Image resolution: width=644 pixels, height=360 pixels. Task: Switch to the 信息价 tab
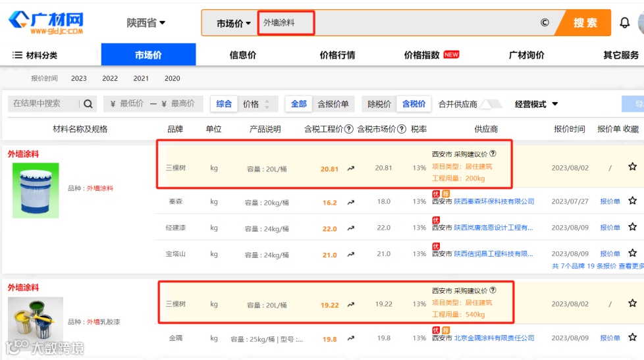242,55
